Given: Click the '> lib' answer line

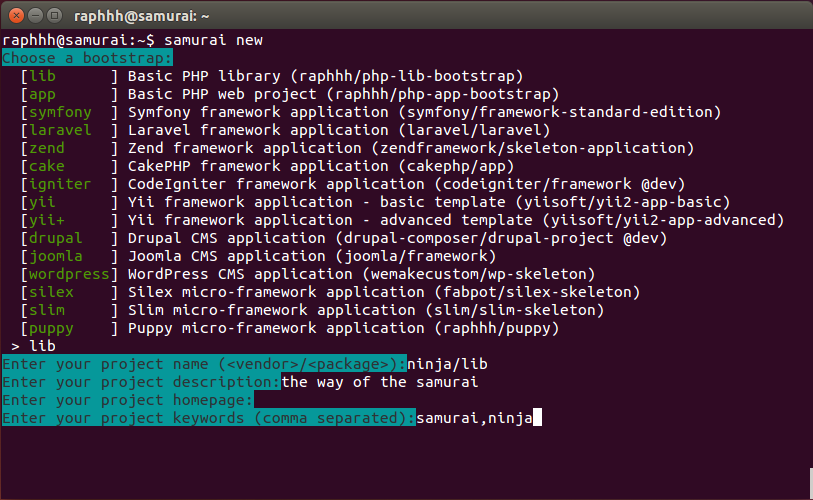Looking at the screenshot, I should coord(33,346).
